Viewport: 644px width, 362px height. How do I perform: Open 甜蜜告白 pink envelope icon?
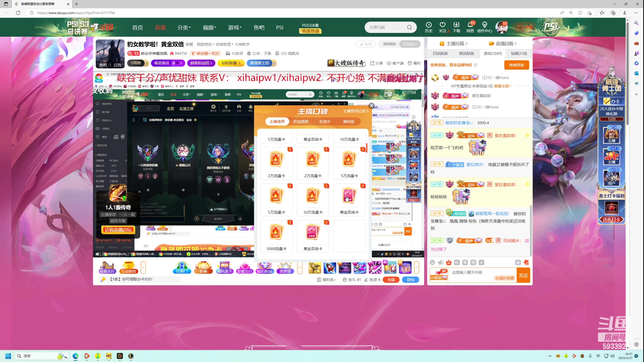click(x=245, y=267)
